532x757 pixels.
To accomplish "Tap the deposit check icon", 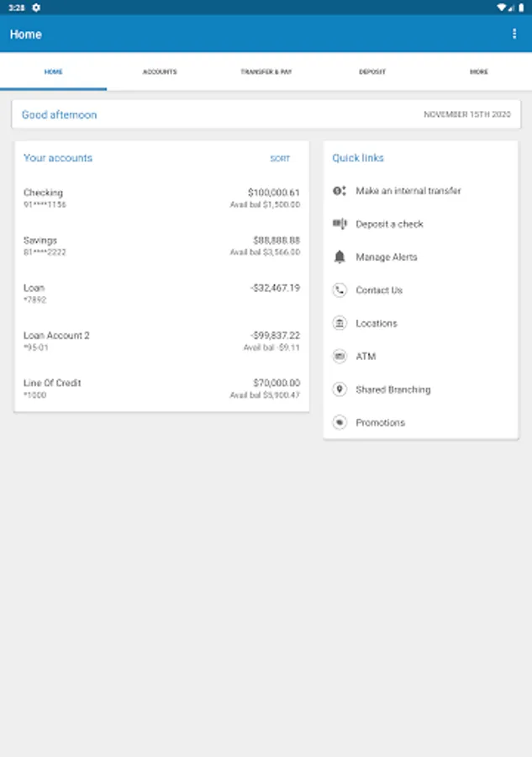I will 340,224.
